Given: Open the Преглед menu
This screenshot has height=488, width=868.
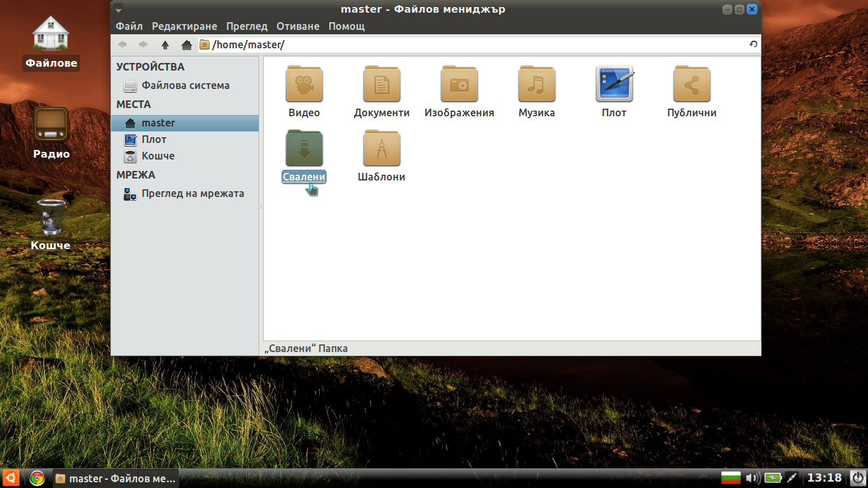Looking at the screenshot, I should 247,27.
